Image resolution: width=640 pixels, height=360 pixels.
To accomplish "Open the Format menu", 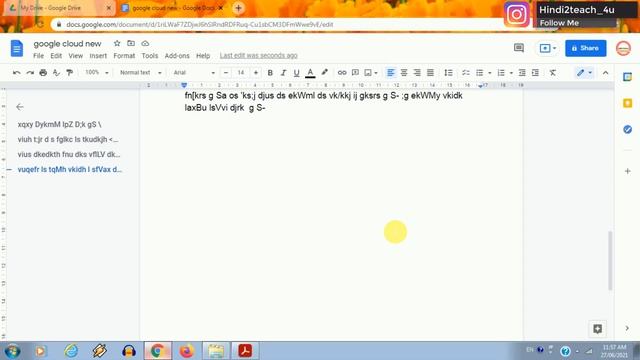I will [x=124, y=56].
